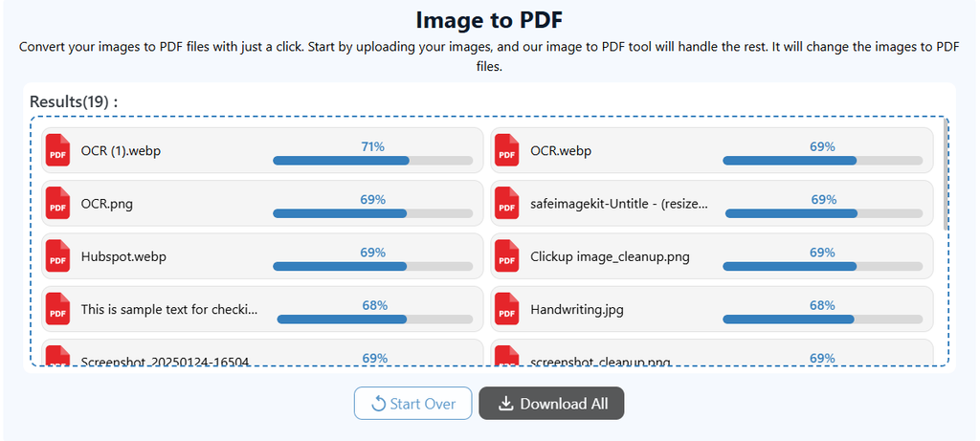Click the download arrow icon in Download All
Screen dimensions: 980x441
[x=505, y=404]
